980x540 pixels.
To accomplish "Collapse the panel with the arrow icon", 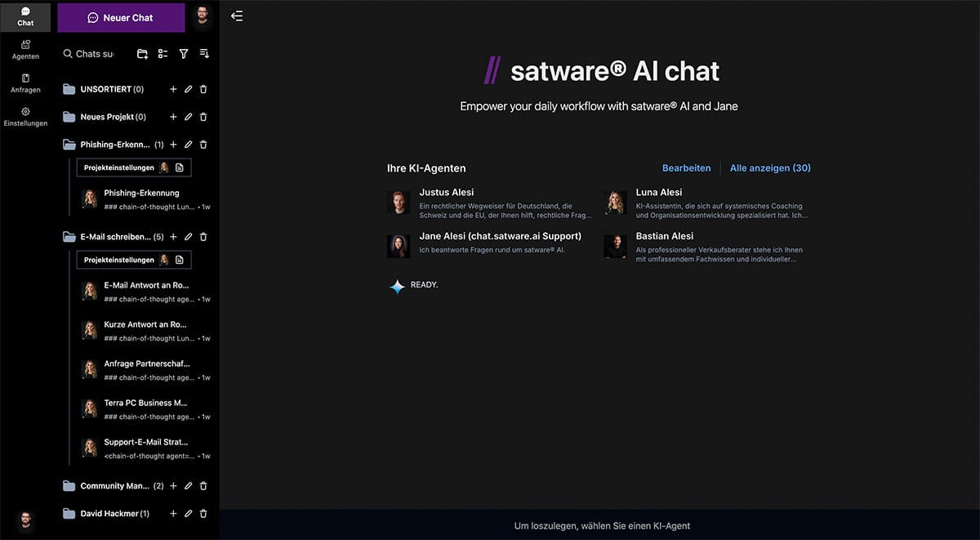I will pyautogui.click(x=237, y=15).
